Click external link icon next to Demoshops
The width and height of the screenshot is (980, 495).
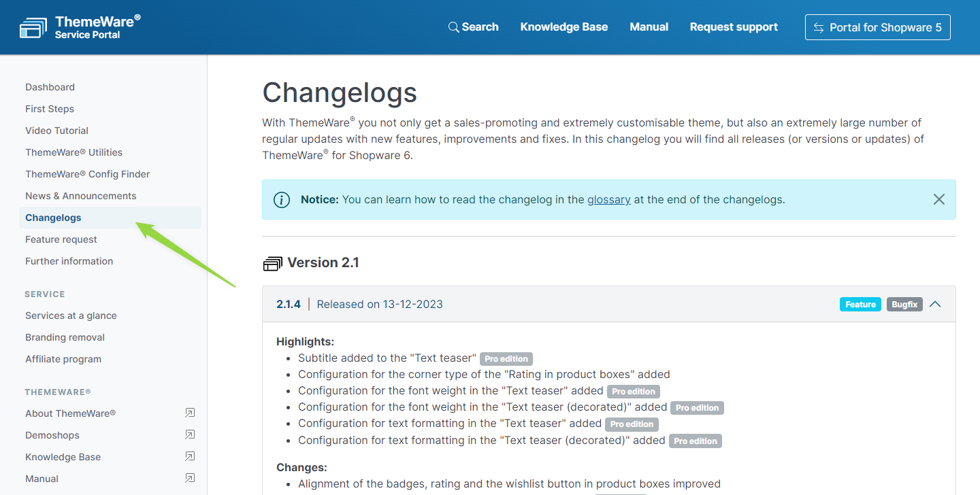point(190,434)
